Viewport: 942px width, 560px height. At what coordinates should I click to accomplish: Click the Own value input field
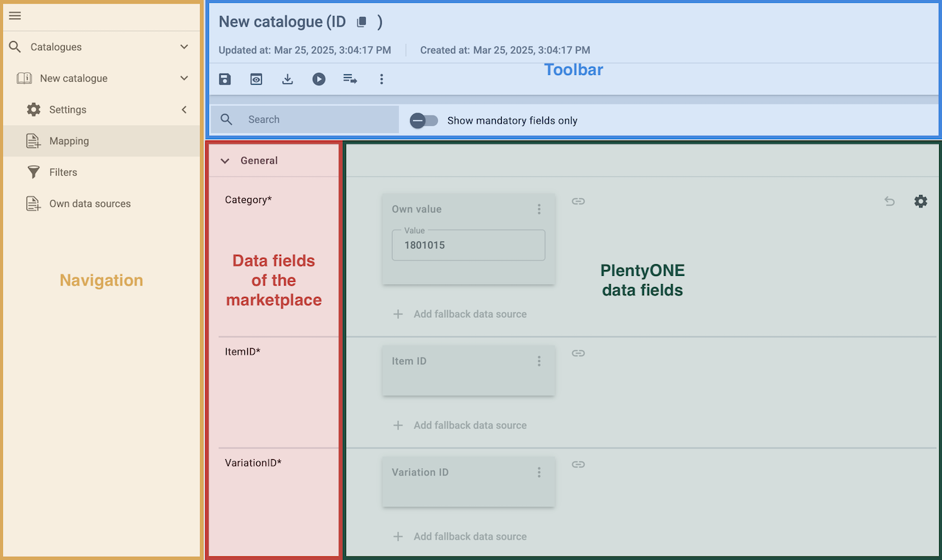pos(468,245)
